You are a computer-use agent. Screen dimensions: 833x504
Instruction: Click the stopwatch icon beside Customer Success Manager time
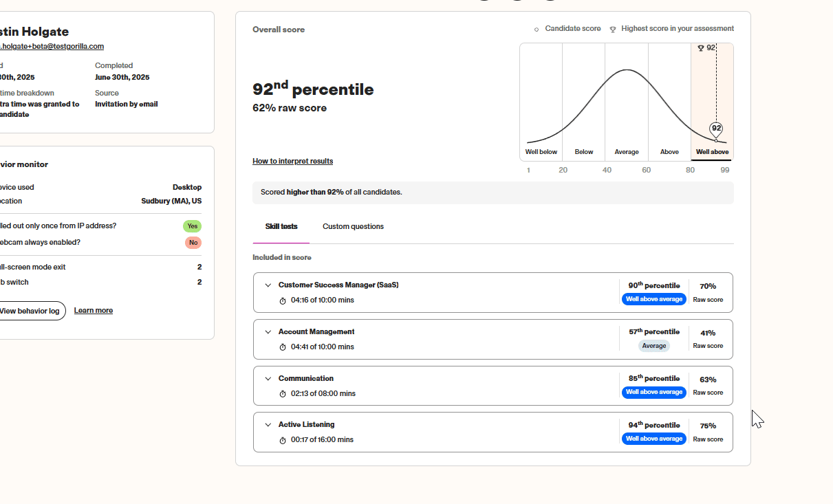click(282, 299)
